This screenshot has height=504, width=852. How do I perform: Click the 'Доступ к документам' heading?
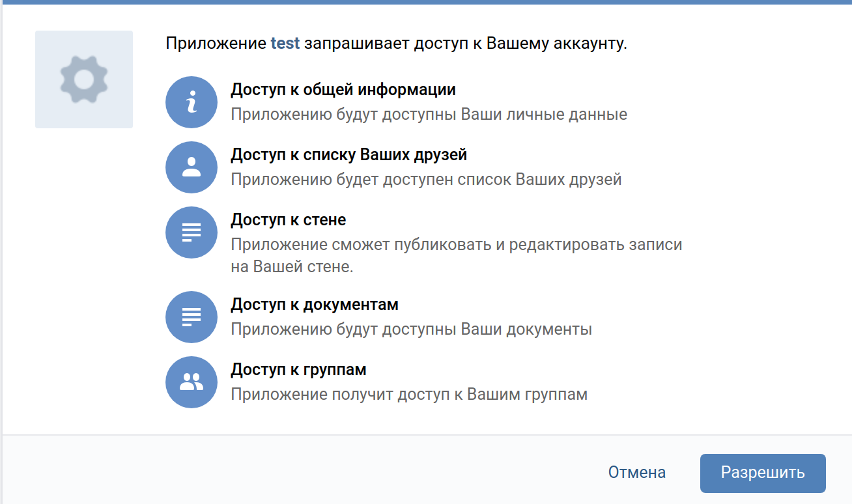tap(314, 305)
